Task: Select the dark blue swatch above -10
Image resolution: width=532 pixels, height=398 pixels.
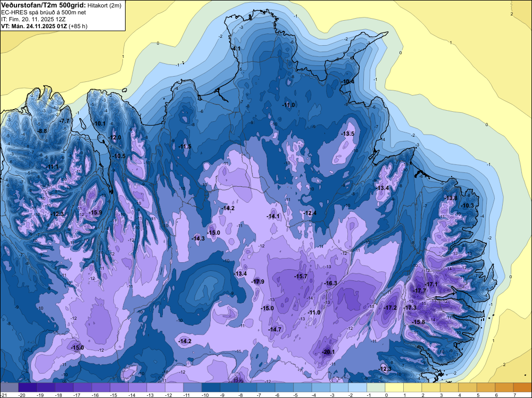Action: [210, 387]
